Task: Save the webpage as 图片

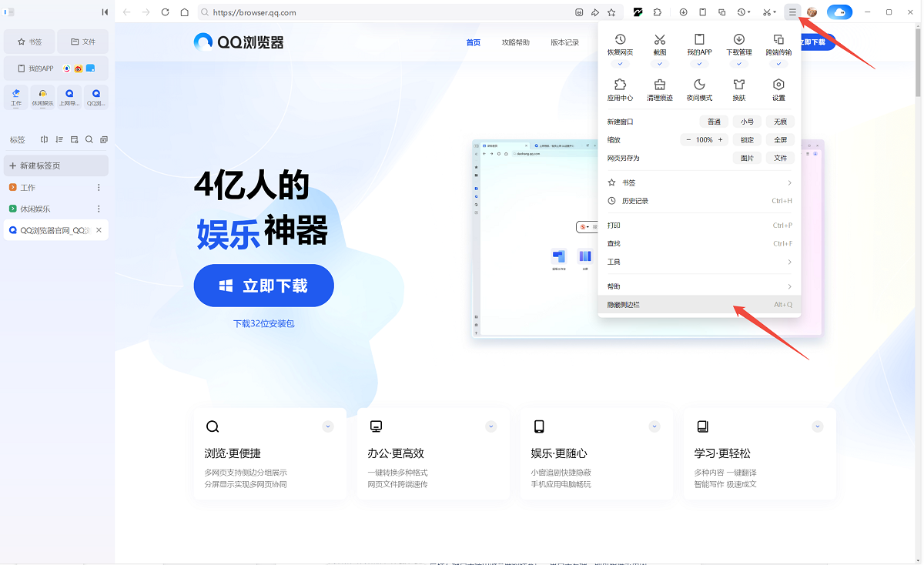Action: tap(747, 158)
